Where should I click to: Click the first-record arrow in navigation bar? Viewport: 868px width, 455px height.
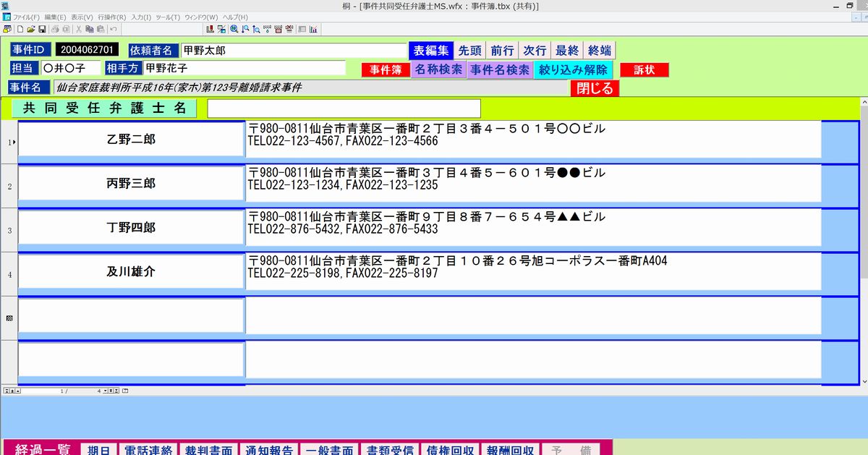7,391
